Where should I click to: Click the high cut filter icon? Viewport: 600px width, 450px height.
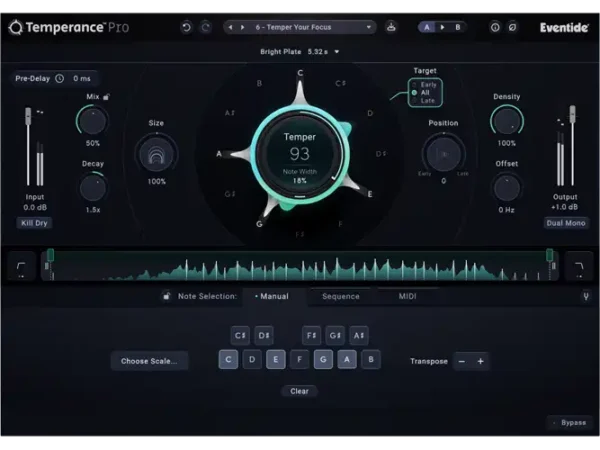click(579, 266)
